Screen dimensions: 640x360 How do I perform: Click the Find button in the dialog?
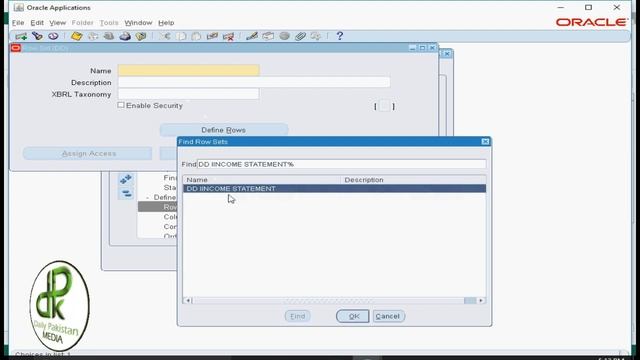click(298, 316)
